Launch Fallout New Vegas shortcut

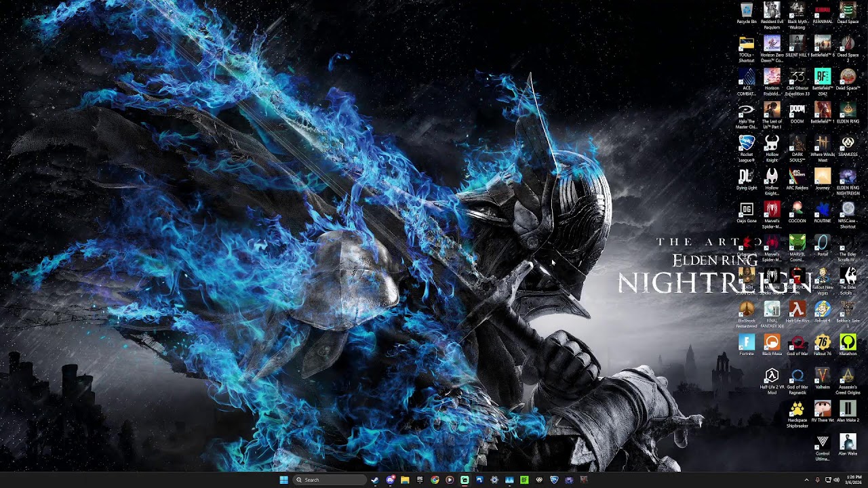pyautogui.click(x=823, y=281)
